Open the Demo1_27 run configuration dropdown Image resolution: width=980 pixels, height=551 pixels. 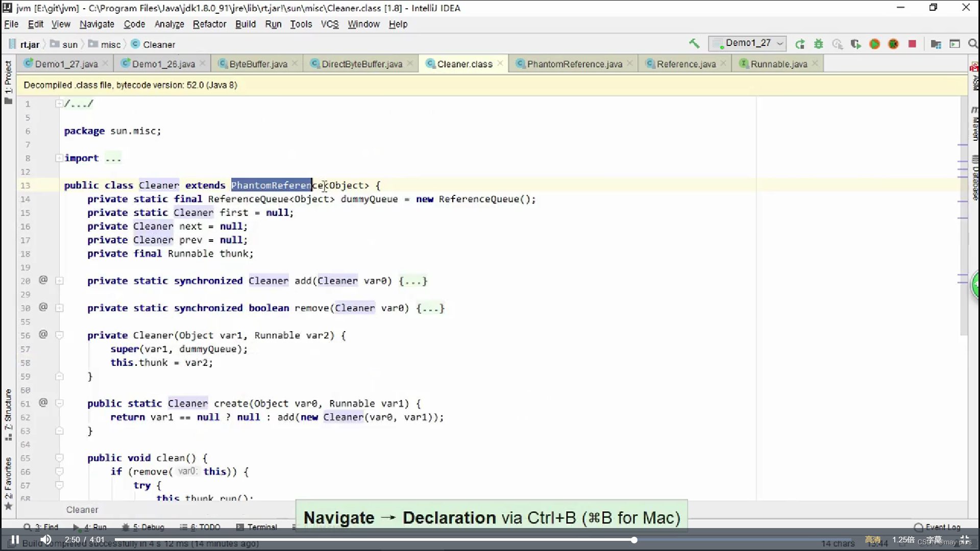point(748,43)
